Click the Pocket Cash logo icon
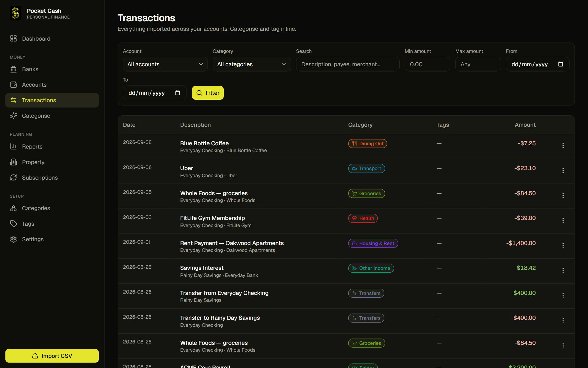Image resolution: width=588 pixels, height=368 pixels. (x=16, y=13)
